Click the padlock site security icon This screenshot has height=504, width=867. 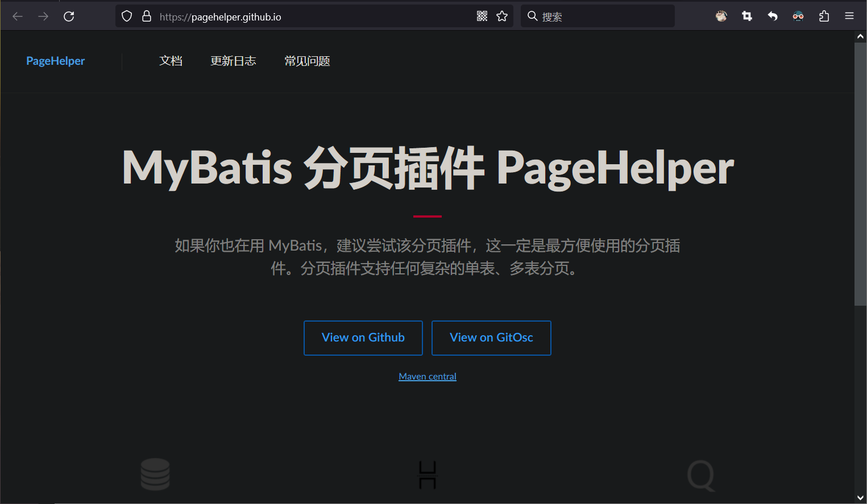147,16
